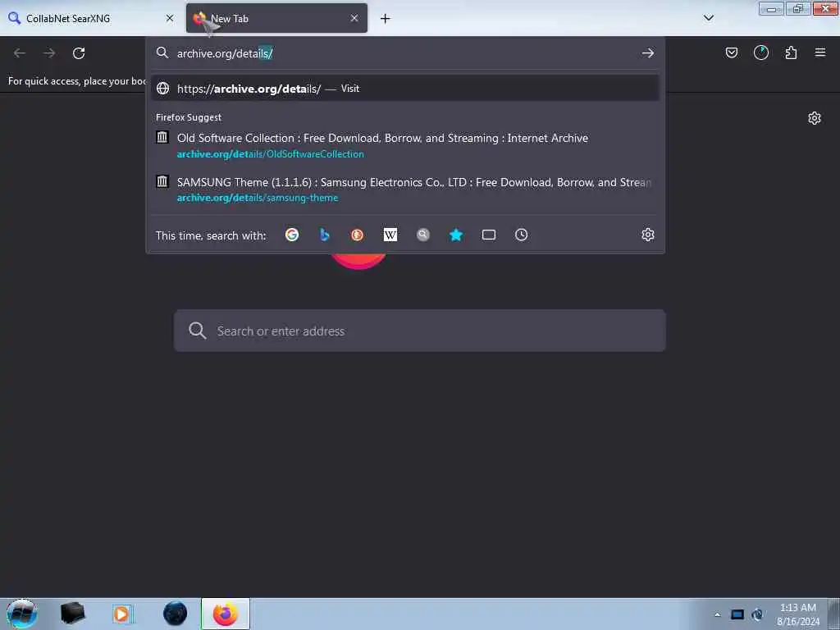This screenshot has width=840, height=630.
Task: Click the system tray volume icon
Action: pyautogui.click(x=757, y=614)
